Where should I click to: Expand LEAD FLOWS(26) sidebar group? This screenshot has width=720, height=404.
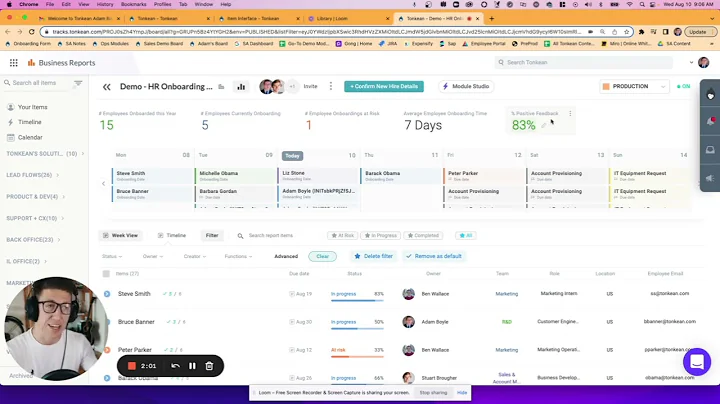(x=32, y=175)
